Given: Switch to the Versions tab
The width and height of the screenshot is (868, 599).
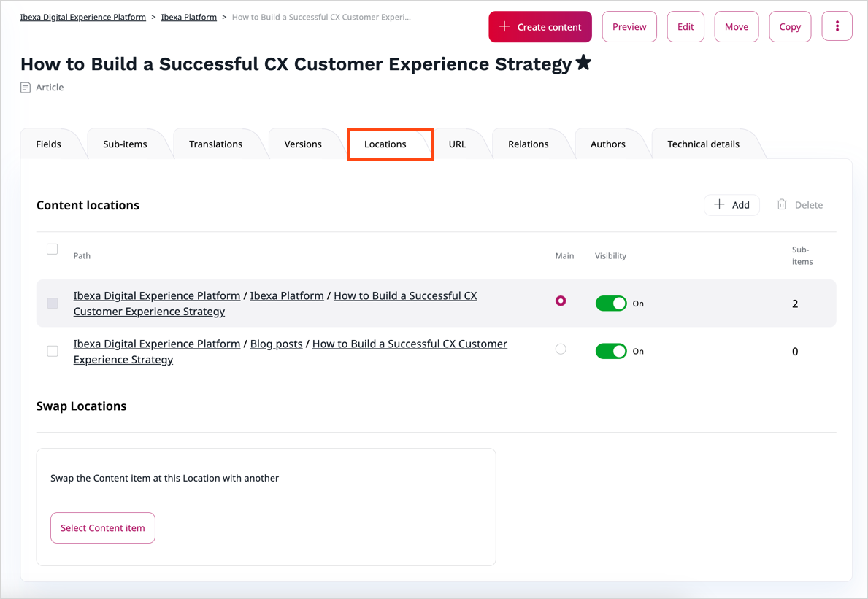Looking at the screenshot, I should [x=303, y=144].
